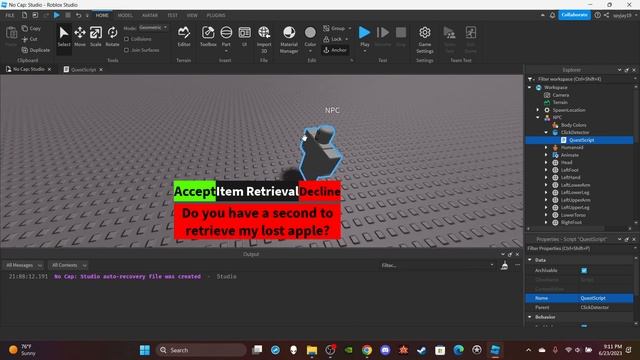This screenshot has height=360, width=640.
Task: Click the Undo arrow in title toolbar
Action: 78,15
